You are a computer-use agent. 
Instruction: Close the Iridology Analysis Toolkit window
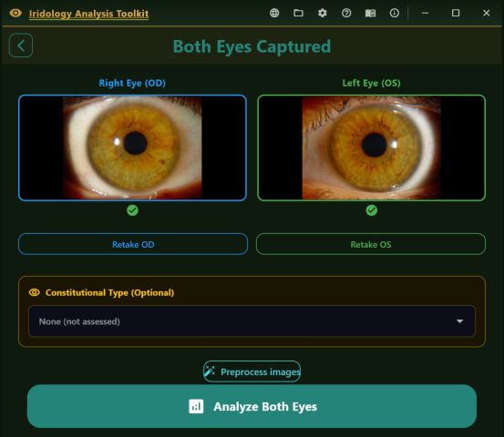487,13
